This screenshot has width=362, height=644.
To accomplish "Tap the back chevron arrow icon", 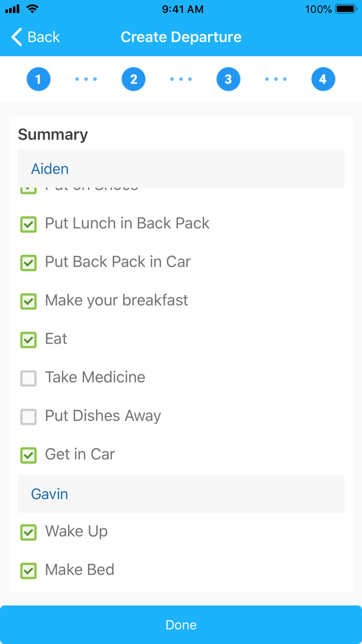I will pos(17,37).
